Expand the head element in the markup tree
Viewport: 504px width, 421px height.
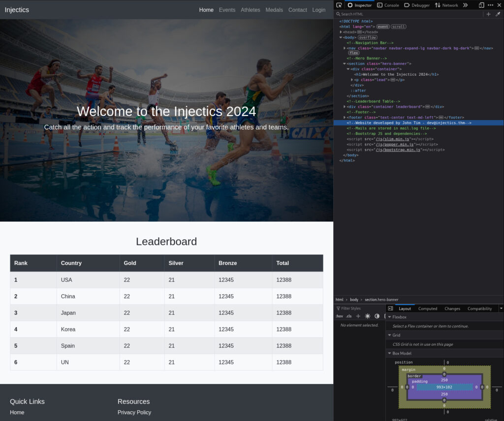coord(340,31)
